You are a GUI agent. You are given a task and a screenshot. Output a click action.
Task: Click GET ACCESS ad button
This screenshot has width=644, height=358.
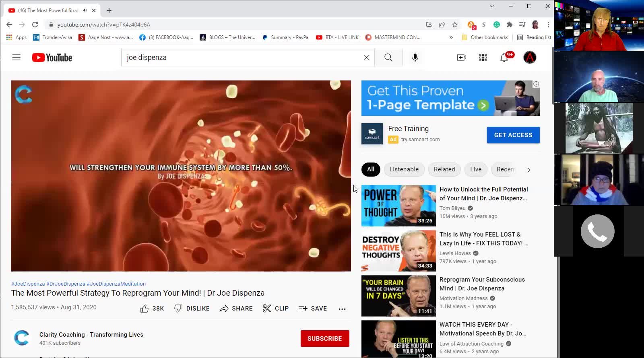513,135
